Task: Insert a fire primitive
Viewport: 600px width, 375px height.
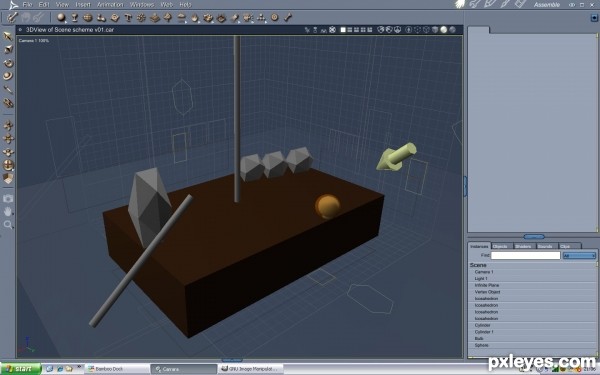Action: coord(195,18)
